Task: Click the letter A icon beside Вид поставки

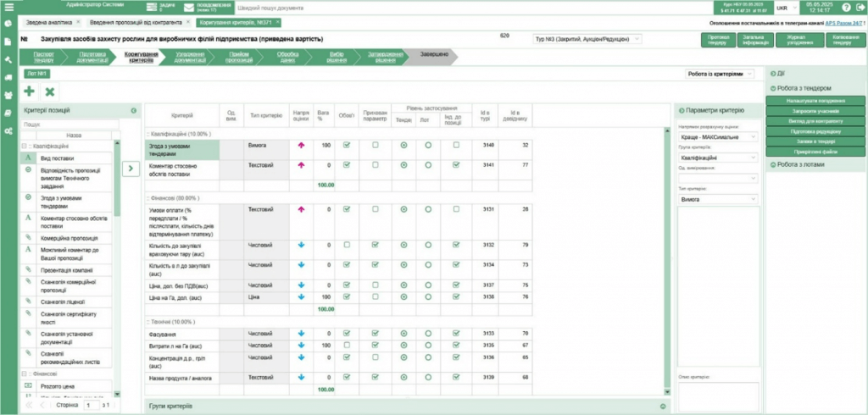Action: tap(28, 158)
